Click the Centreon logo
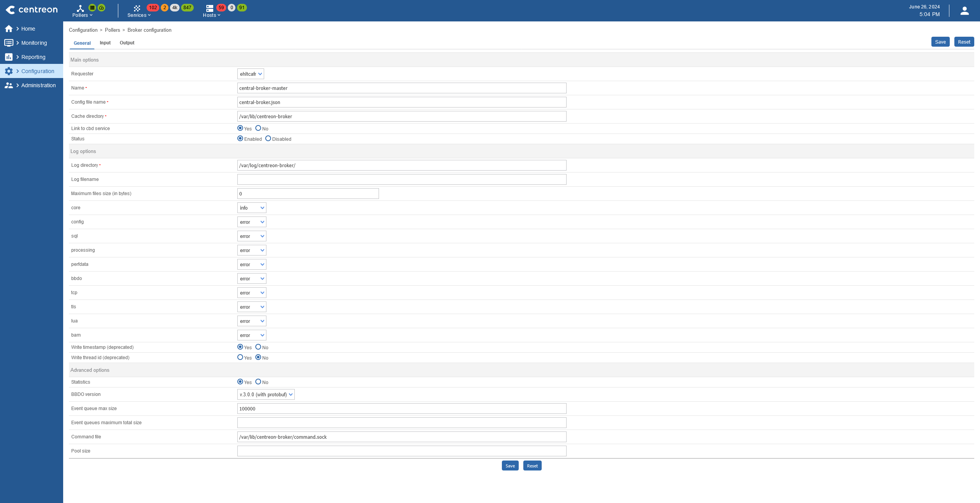Screen dimensions: 980x503 (x=32, y=10)
